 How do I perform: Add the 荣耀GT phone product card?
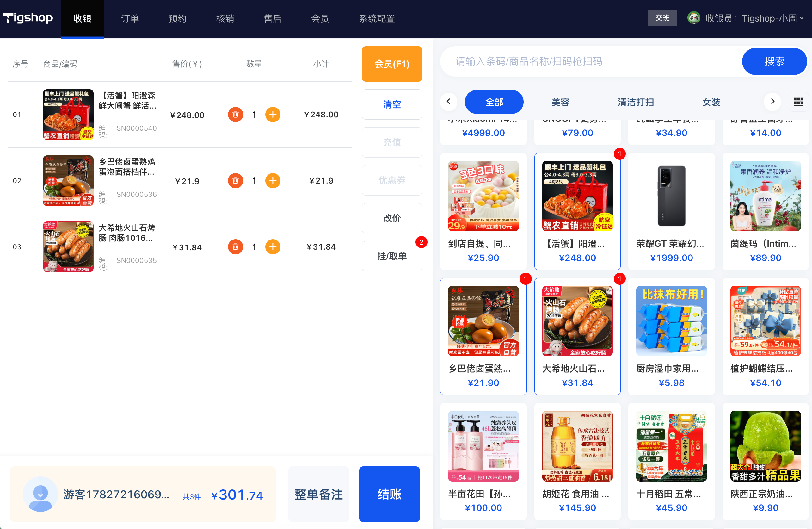click(671, 211)
